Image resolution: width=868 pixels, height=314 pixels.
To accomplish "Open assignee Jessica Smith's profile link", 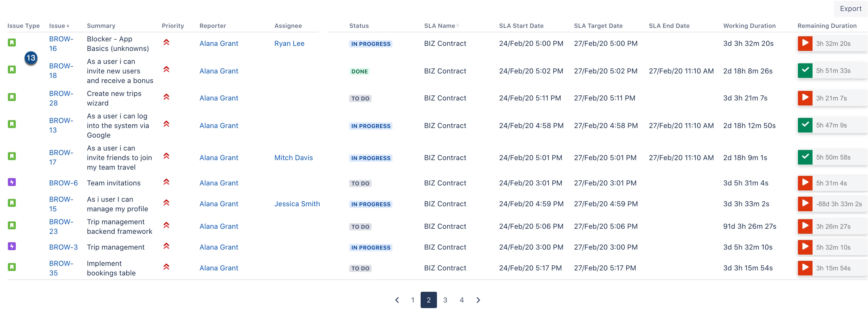I will pyautogui.click(x=297, y=204).
